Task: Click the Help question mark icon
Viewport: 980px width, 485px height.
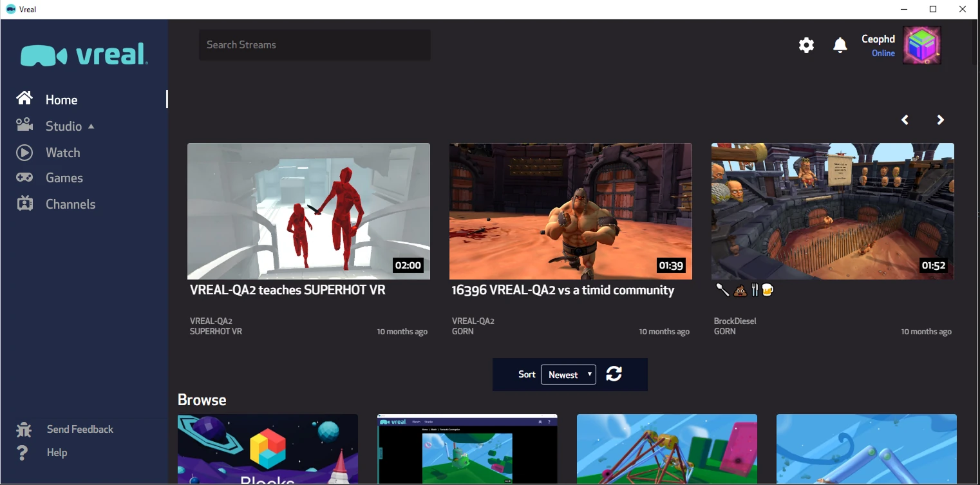Action: coord(23,453)
